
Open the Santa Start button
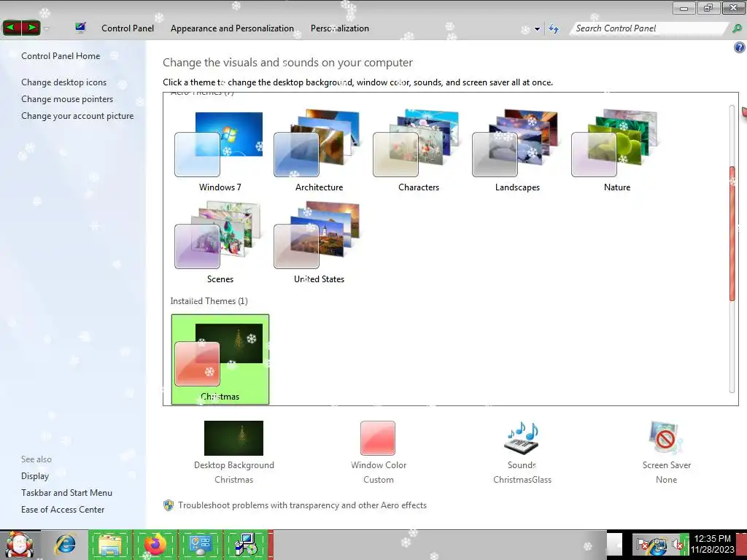pos(19,545)
